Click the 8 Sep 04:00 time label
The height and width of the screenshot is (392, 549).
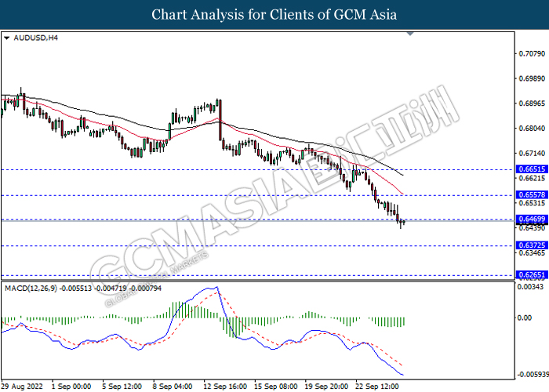173,387
